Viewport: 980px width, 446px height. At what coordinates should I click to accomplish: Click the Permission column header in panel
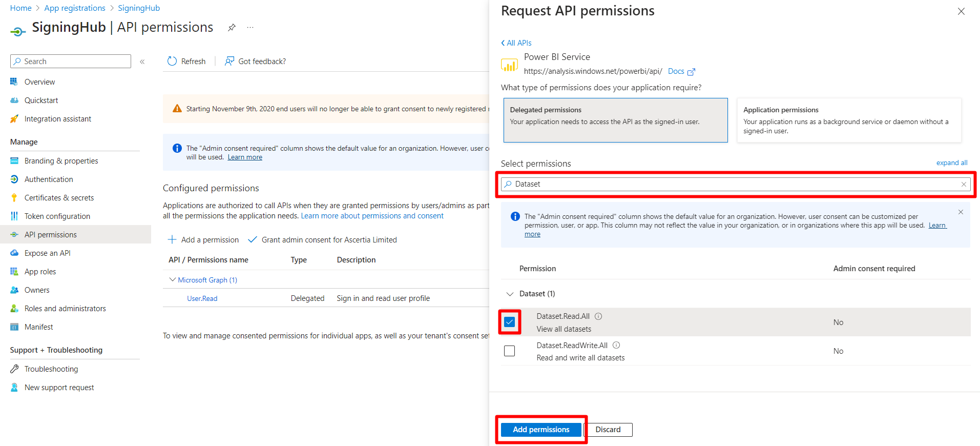537,269
